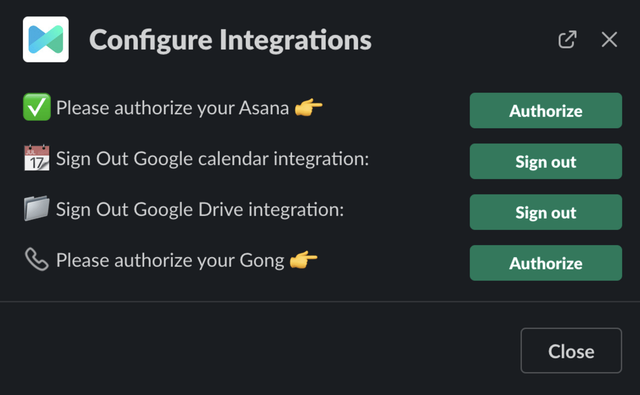The height and width of the screenshot is (395, 640).
Task: Click the 'Sign Out Google Drive integration' label
Action: [x=200, y=210]
